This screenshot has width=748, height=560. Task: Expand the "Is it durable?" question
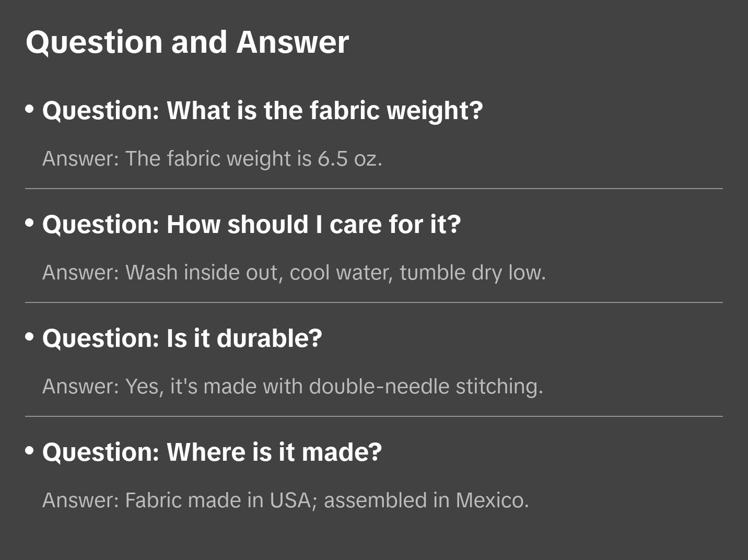coord(182,339)
